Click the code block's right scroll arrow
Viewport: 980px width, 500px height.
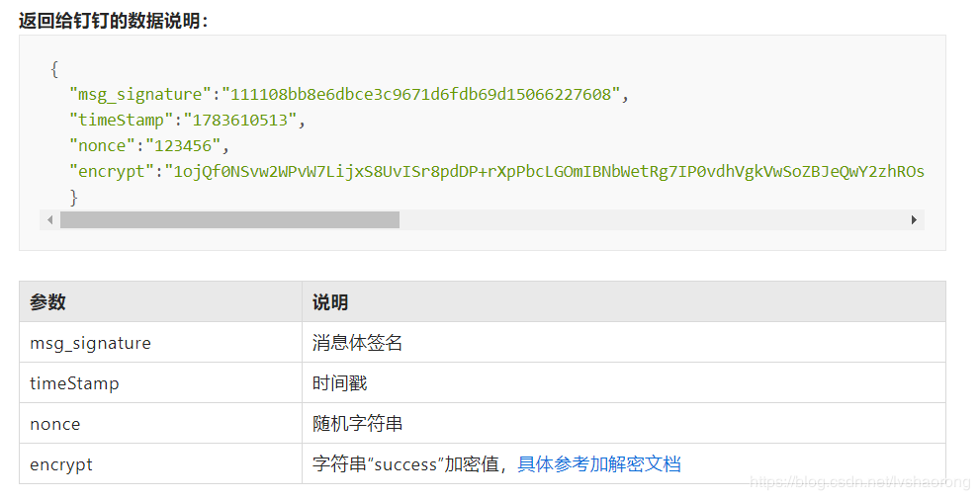point(914,219)
